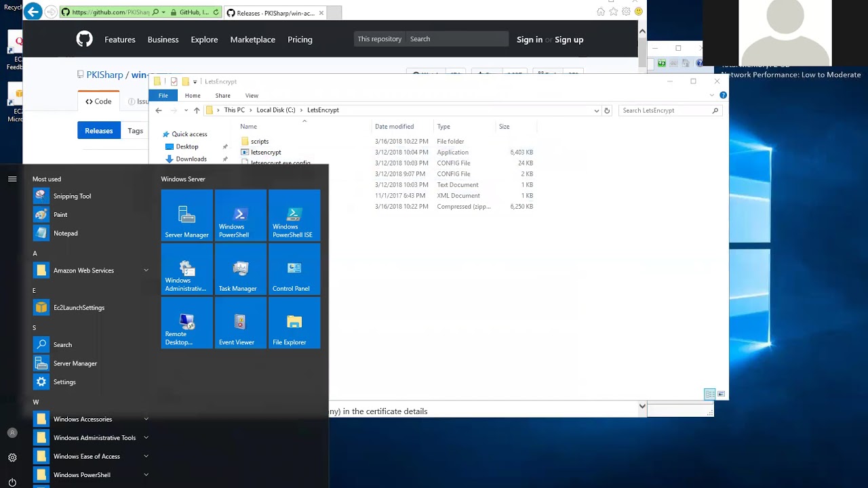Image resolution: width=868 pixels, height=488 pixels.
Task: Click the Start menu user account icon
Action: pos(12,432)
